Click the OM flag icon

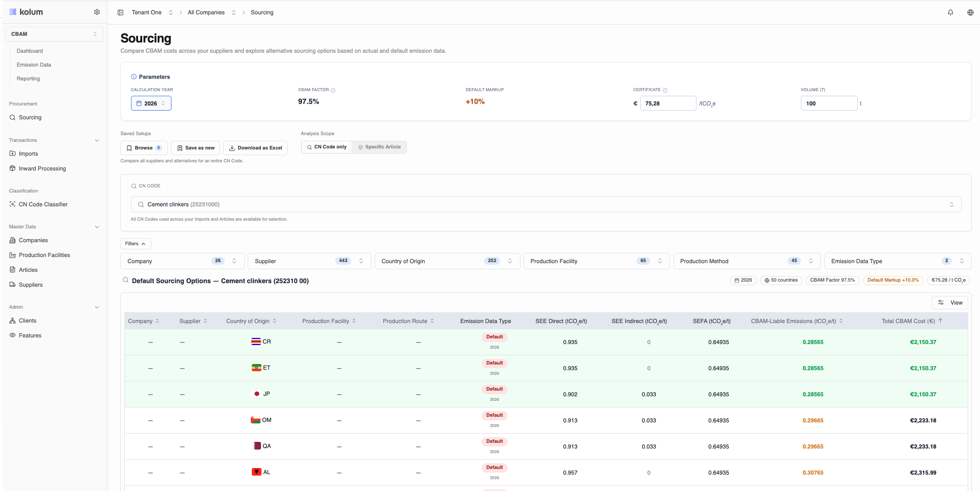[255, 420]
